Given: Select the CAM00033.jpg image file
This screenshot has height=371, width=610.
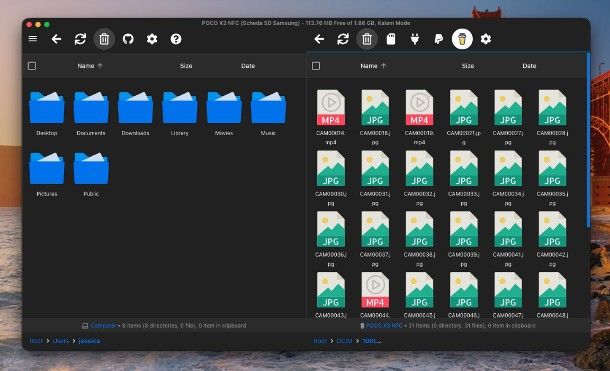Looking at the screenshot, I should tap(464, 178).
